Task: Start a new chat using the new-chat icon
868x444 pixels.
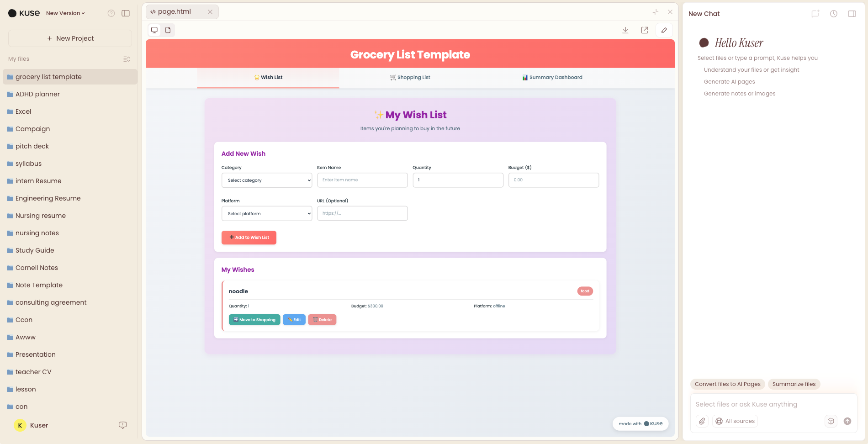Action: point(815,14)
